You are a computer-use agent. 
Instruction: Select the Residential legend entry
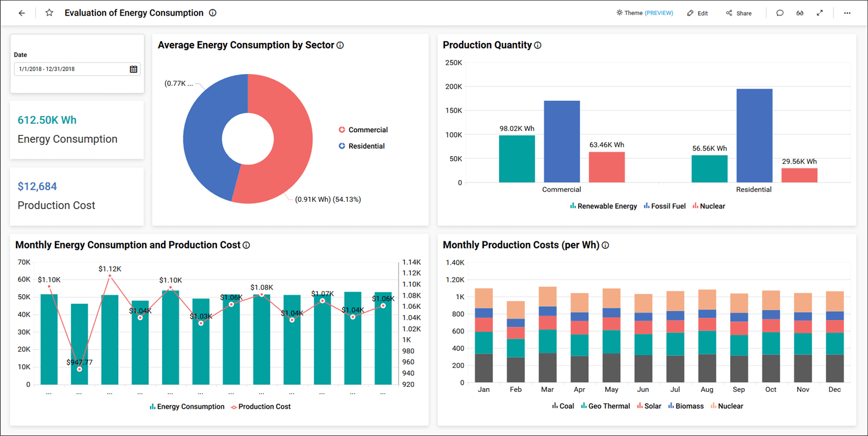pos(363,146)
